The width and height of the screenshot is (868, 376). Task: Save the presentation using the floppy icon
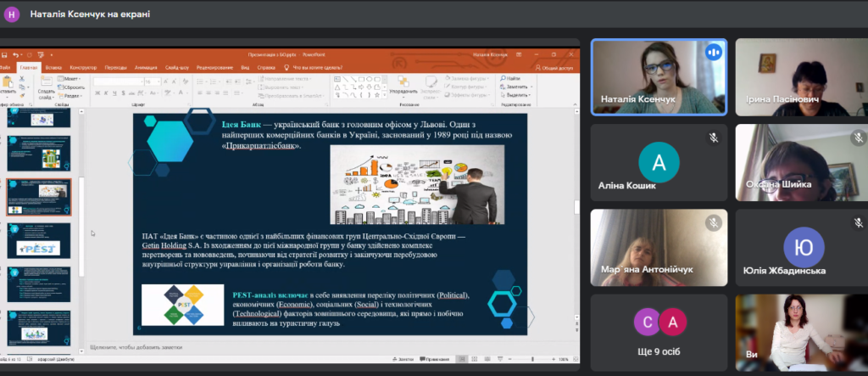coord(4,55)
